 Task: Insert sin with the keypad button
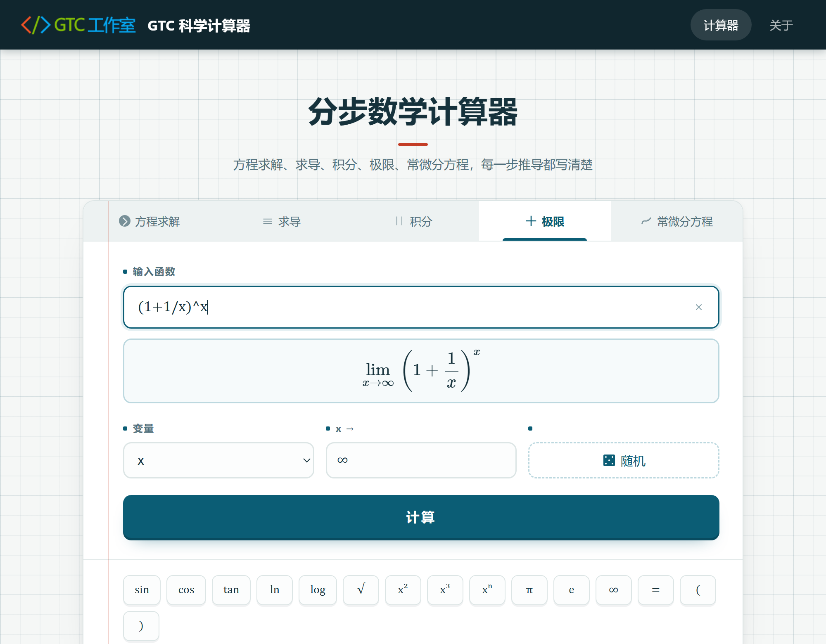point(142,590)
